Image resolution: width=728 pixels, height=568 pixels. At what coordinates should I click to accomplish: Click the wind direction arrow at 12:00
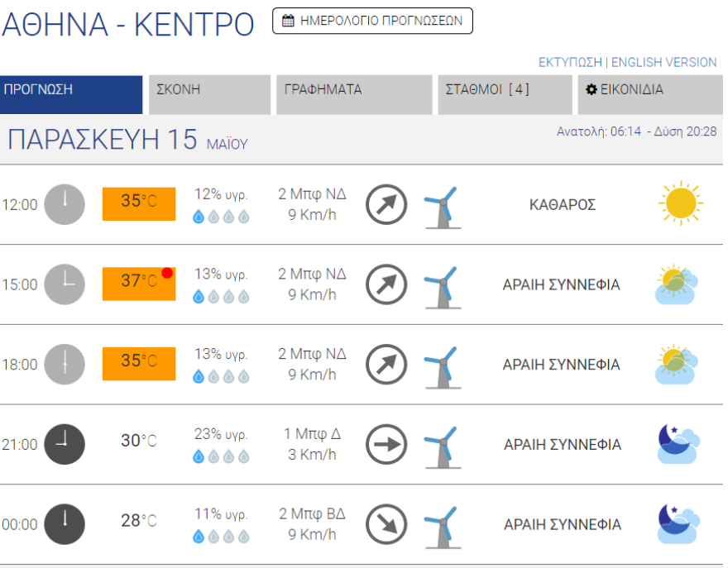tap(386, 204)
